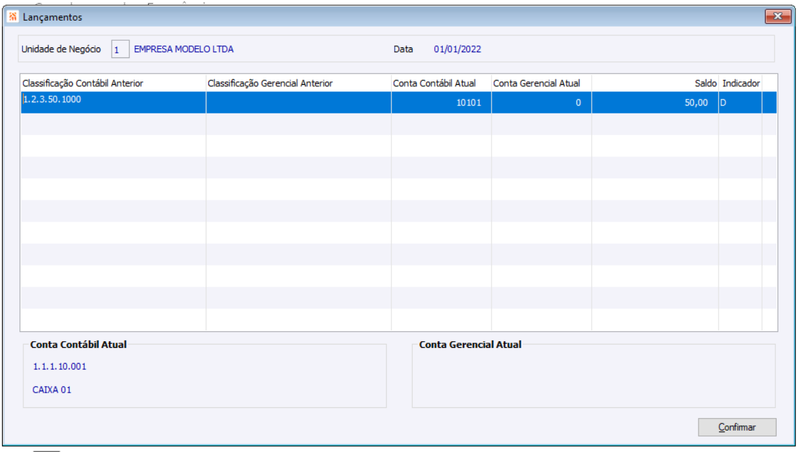Close the Lançamentos window

778,16
